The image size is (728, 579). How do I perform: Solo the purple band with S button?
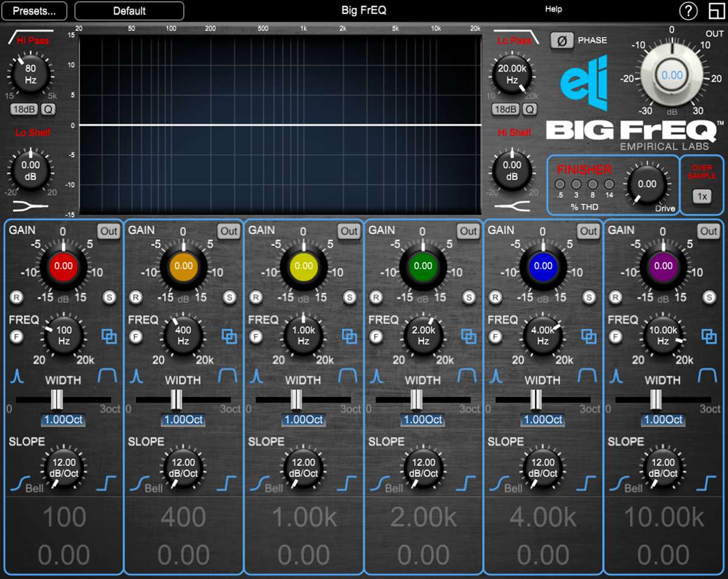tap(709, 297)
